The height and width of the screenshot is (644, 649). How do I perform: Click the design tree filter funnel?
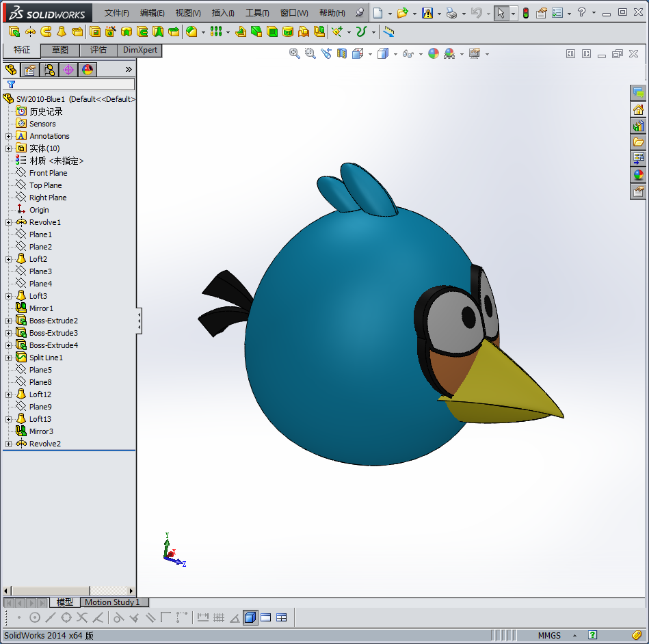click(x=11, y=85)
